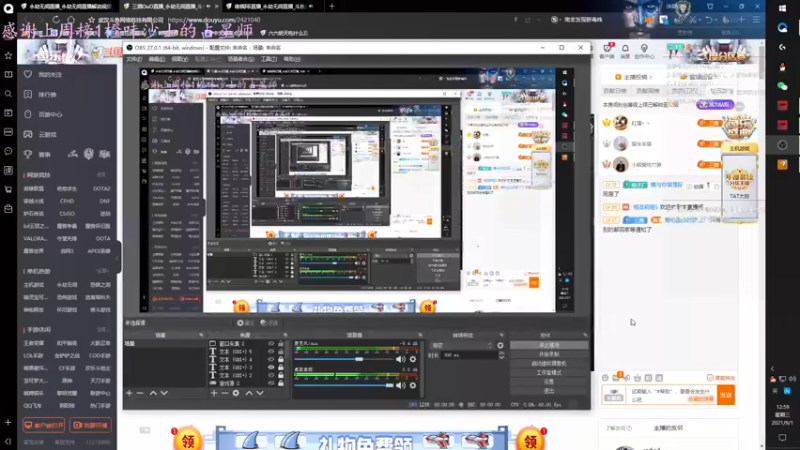Click the location pin icon next to the bell
This screenshot has width=800, height=450.
click(x=644, y=48)
